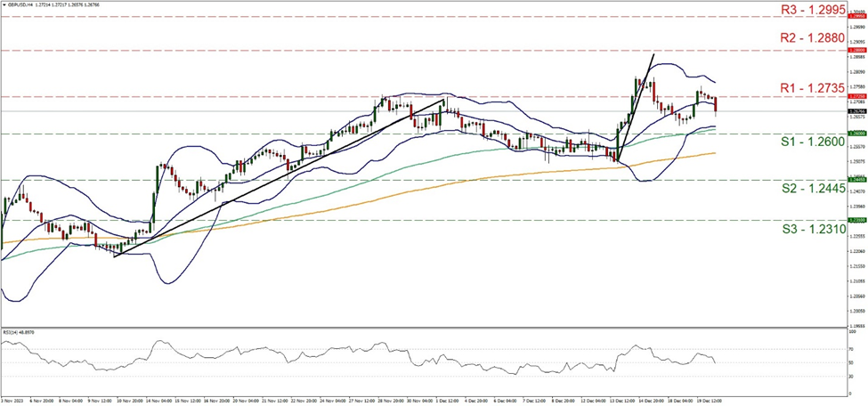Image resolution: width=868 pixels, height=406 pixels.
Task: Select the 'S2 - 1.2445' support label
Action: [813, 189]
